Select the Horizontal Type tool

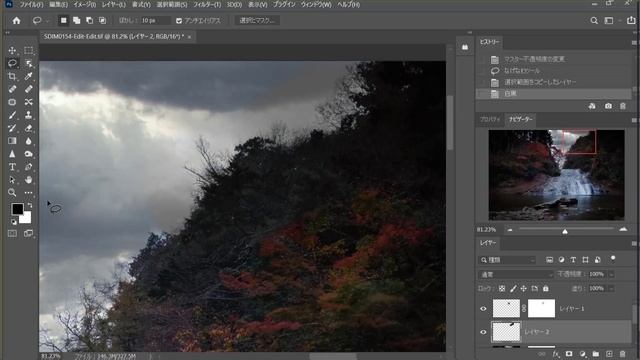(12, 167)
